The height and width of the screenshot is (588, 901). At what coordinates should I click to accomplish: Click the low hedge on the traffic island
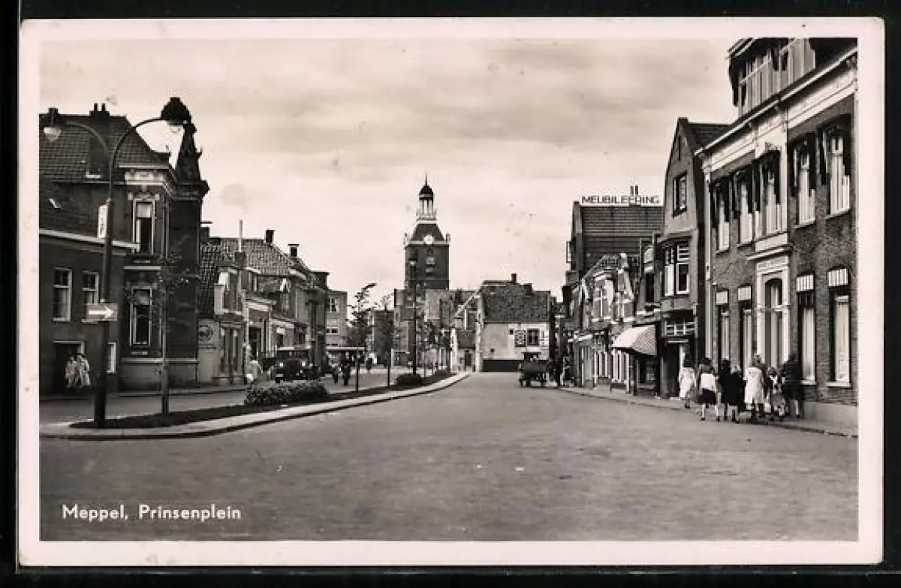click(x=286, y=393)
